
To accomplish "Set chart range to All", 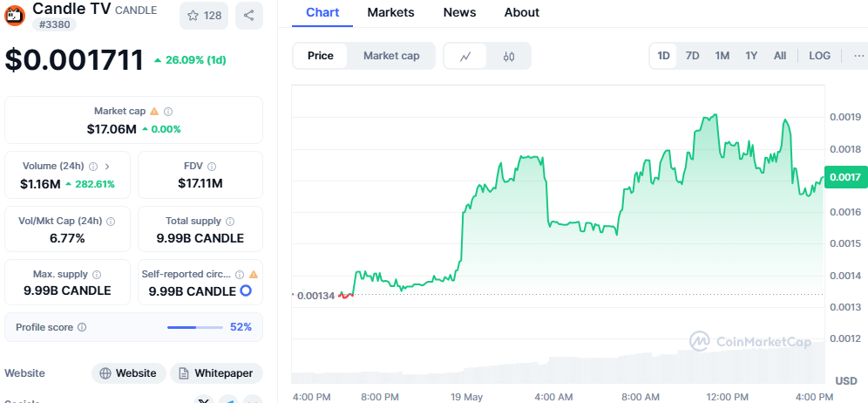I will pyautogui.click(x=780, y=56).
